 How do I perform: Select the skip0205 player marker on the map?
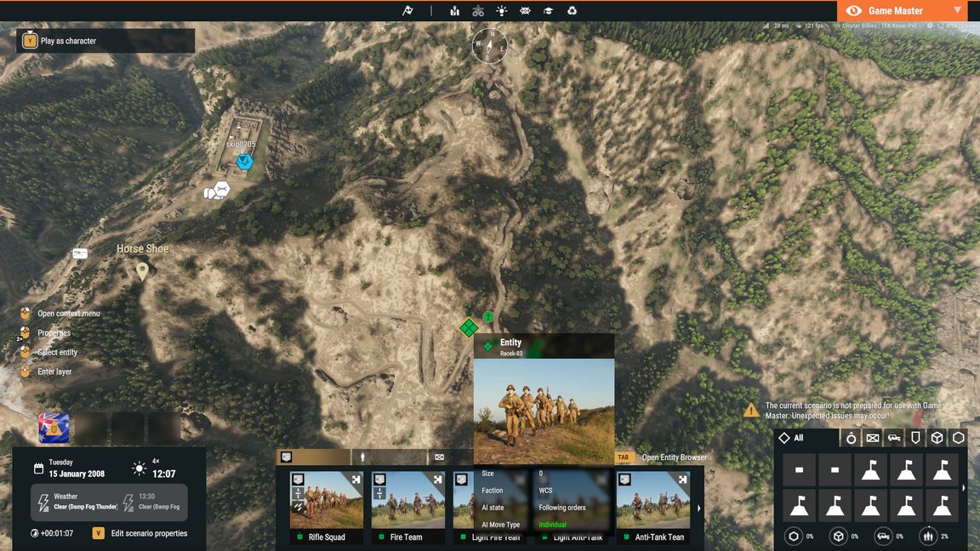point(244,162)
